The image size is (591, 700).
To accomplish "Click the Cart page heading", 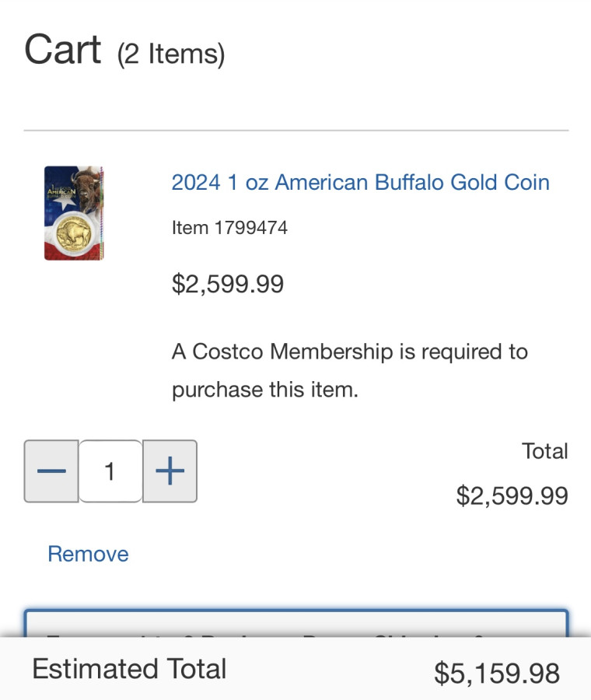I will pyautogui.click(x=62, y=50).
